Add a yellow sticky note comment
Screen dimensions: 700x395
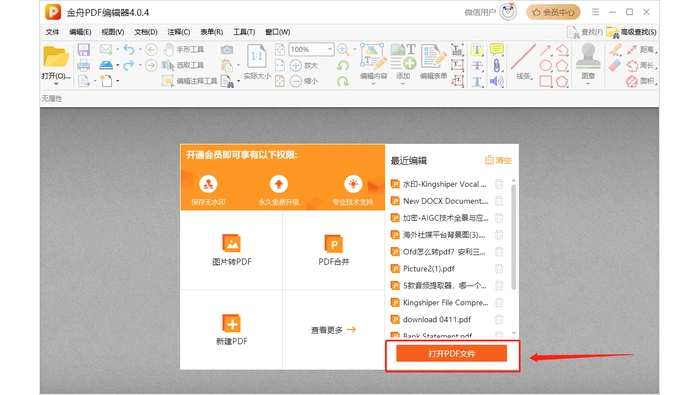point(496,50)
